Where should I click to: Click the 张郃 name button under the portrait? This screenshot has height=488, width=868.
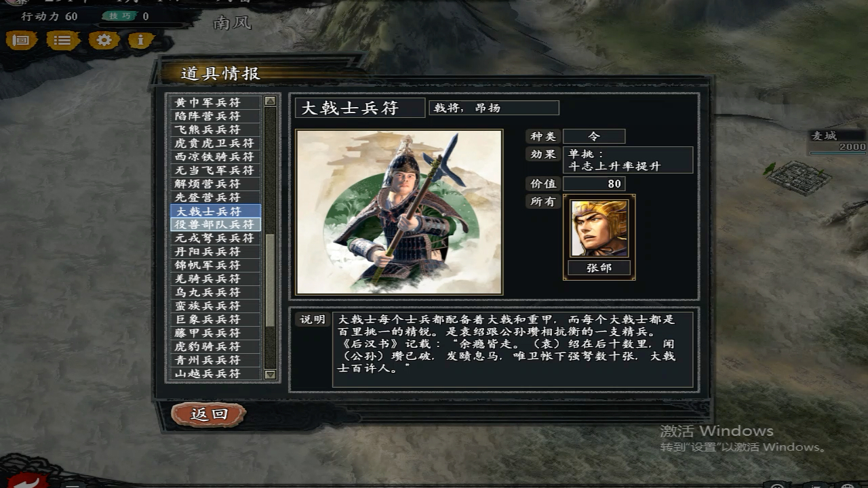point(599,268)
